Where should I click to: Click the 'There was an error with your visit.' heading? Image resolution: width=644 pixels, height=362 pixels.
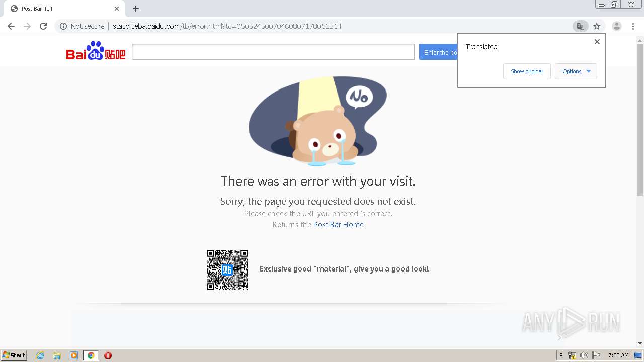coord(318,181)
